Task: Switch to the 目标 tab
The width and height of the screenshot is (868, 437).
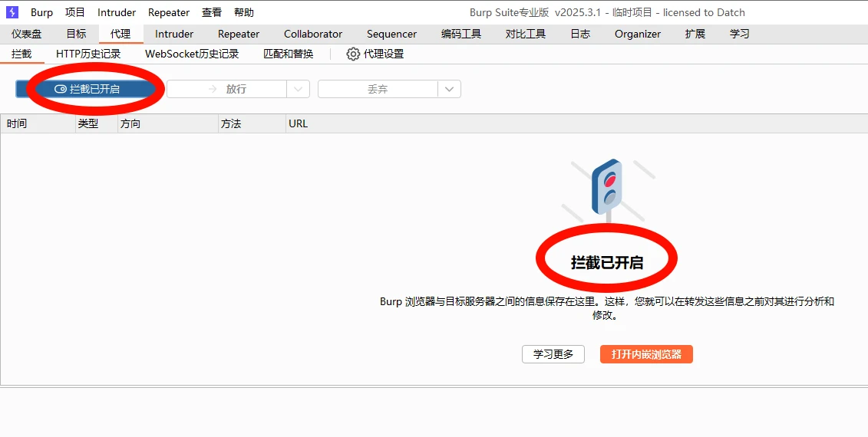Action: (77, 34)
